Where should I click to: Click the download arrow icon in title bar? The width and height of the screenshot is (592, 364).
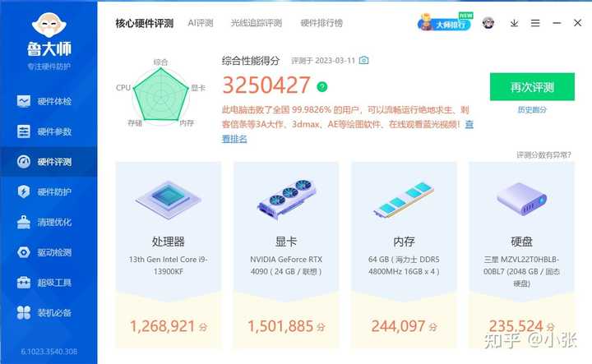(x=514, y=23)
